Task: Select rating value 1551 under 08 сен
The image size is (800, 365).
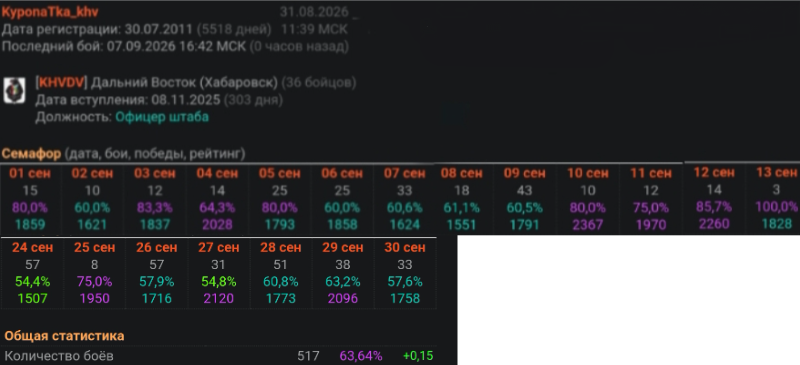Action: tap(462, 225)
